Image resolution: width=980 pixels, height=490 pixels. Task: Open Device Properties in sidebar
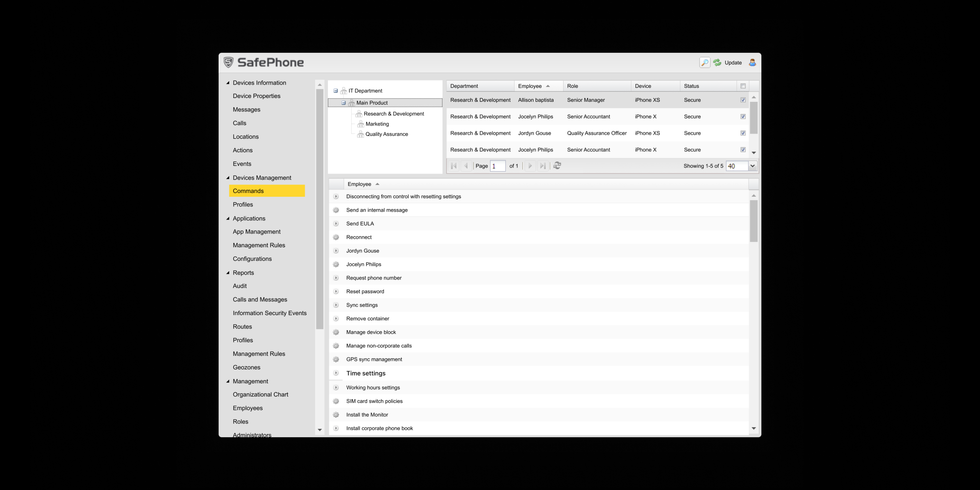point(256,96)
